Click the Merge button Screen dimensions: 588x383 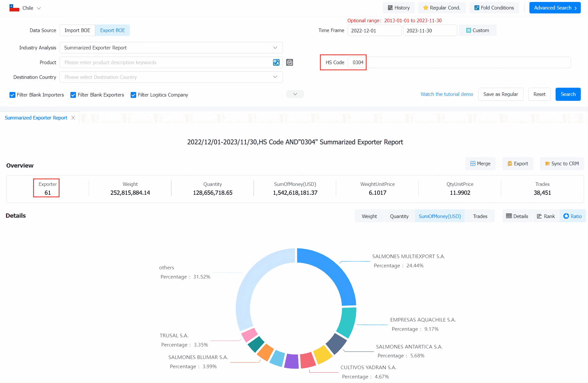click(x=480, y=164)
